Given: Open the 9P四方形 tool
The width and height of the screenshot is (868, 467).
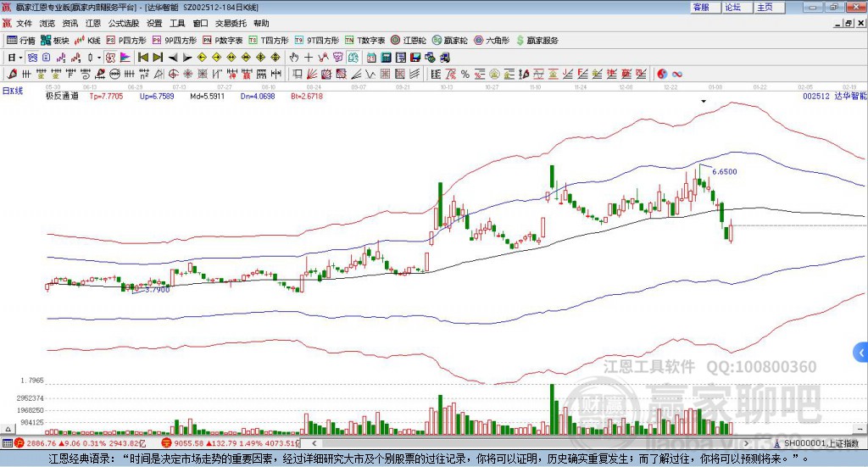Looking at the screenshot, I should pos(174,41).
